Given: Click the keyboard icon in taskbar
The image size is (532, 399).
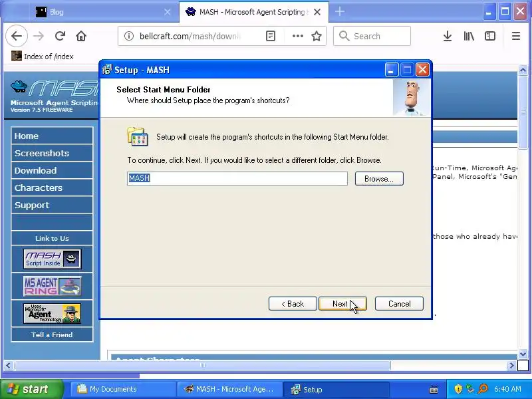Looking at the screenshot, I should pyautogui.click(x=434, y=390).
